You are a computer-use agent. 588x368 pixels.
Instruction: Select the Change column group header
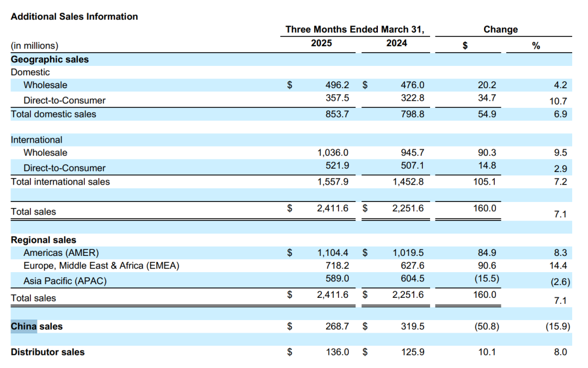(x=500, y=29)
